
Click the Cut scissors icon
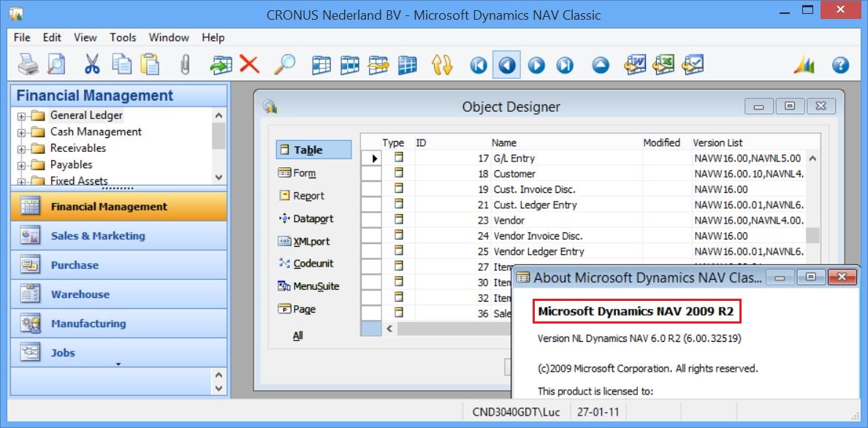point(92,65)
